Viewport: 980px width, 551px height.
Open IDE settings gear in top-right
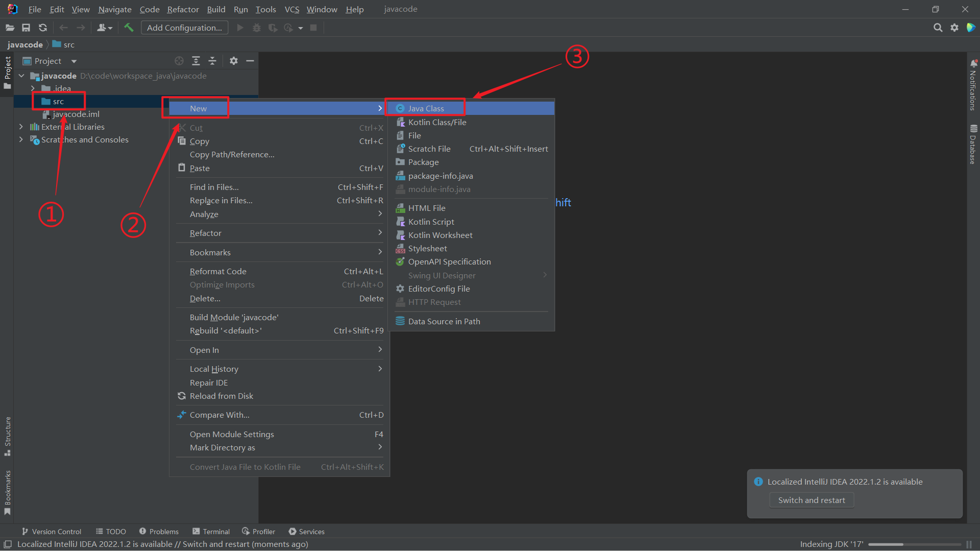point(954,28)
